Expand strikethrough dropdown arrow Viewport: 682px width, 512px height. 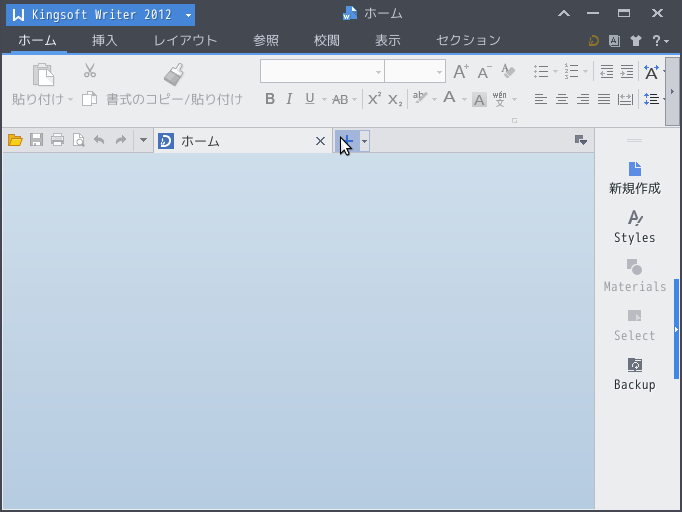point(354,100)
